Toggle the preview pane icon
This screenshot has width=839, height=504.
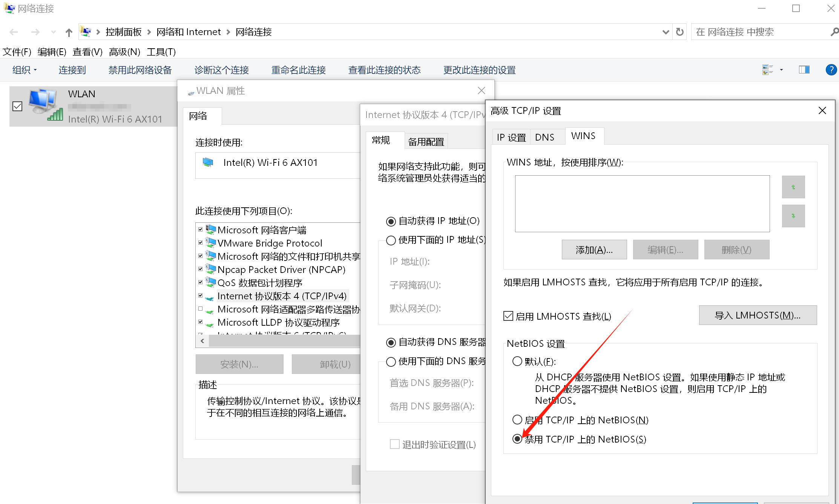(x=804, y=70)
